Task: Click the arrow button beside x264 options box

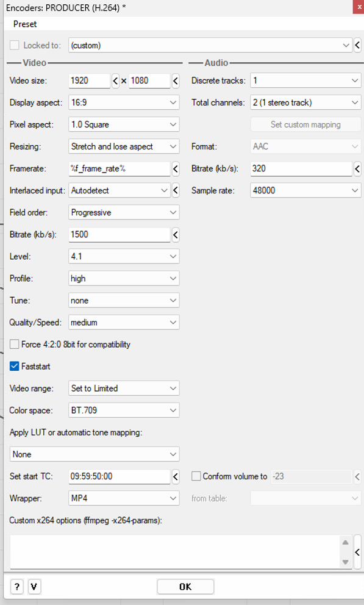Action: point(357,552)
